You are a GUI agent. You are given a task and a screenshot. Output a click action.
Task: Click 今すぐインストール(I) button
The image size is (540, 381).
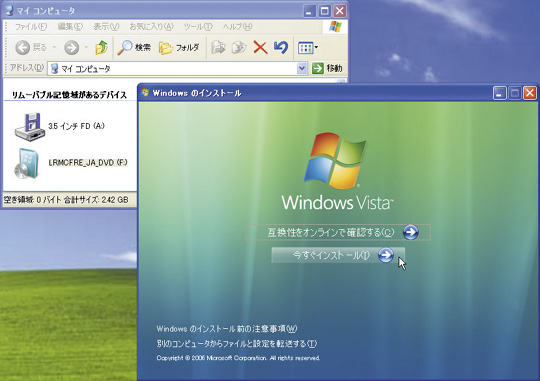point(338,255)
